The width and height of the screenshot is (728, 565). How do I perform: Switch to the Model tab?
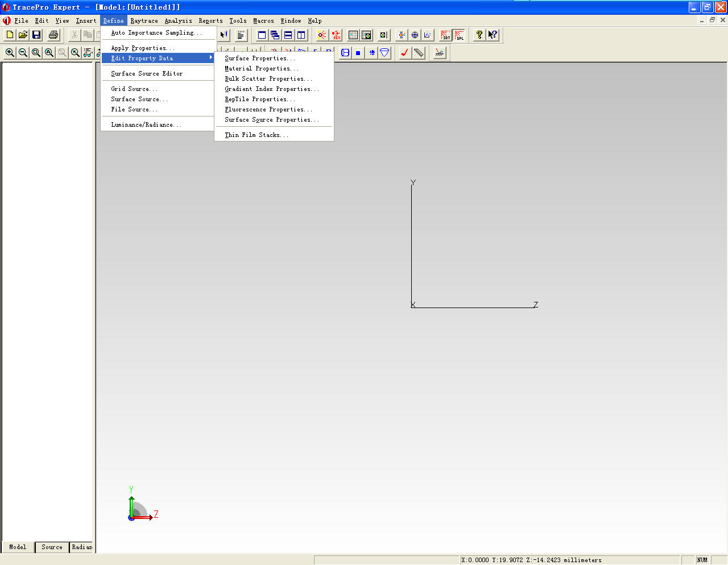pyautogui.click(x=18, y=547)
